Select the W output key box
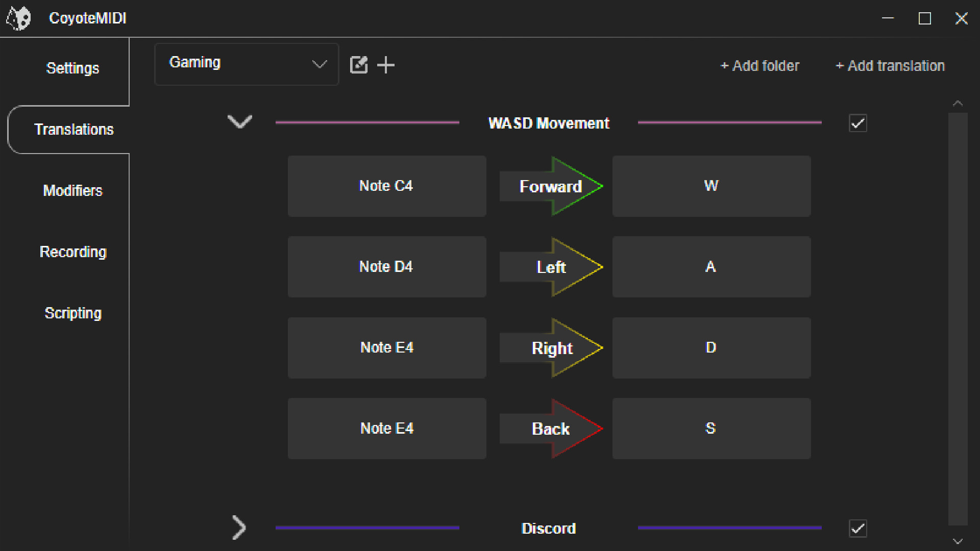This screenshot has height=551, width=980. [712, 186]
